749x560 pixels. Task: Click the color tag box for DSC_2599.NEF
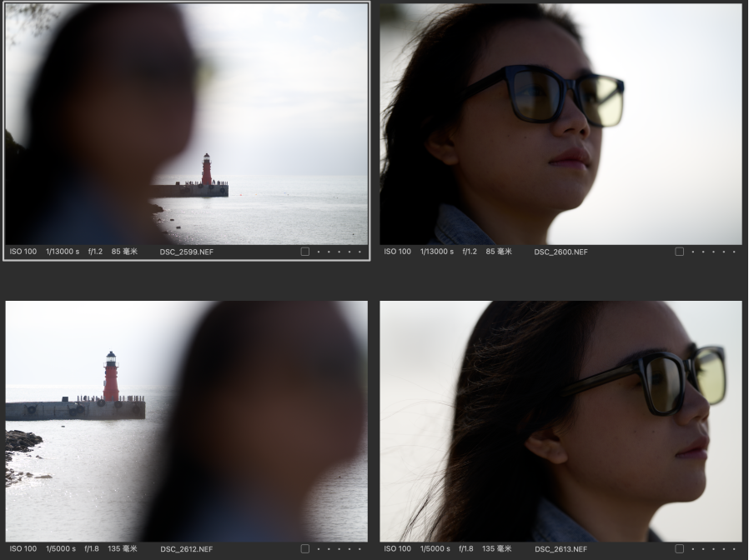(304, 252)
